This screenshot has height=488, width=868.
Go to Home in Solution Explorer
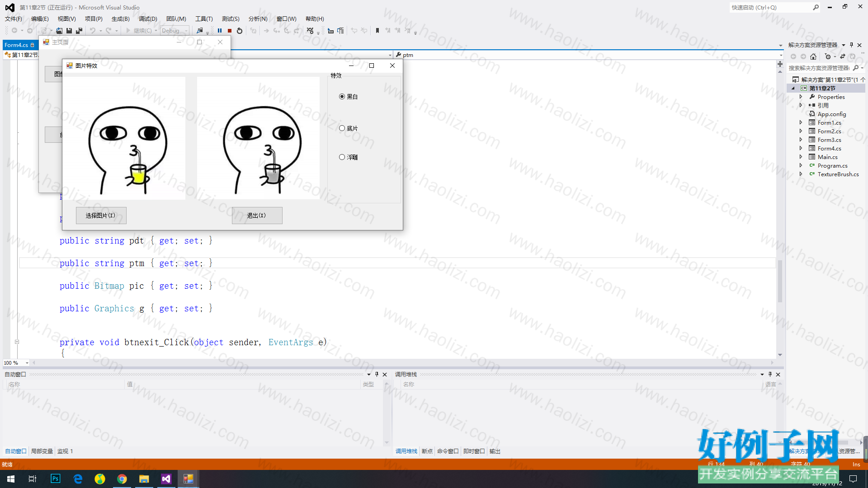(813, 56)
